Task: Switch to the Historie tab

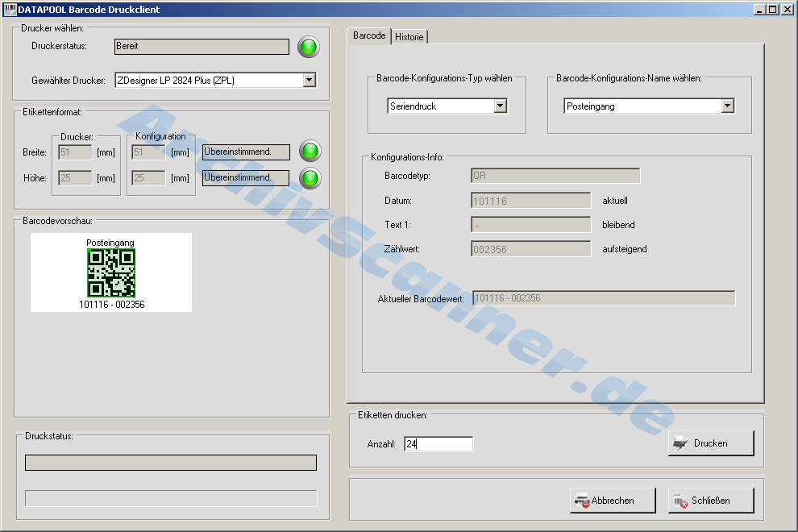Action: coord(409,37)
